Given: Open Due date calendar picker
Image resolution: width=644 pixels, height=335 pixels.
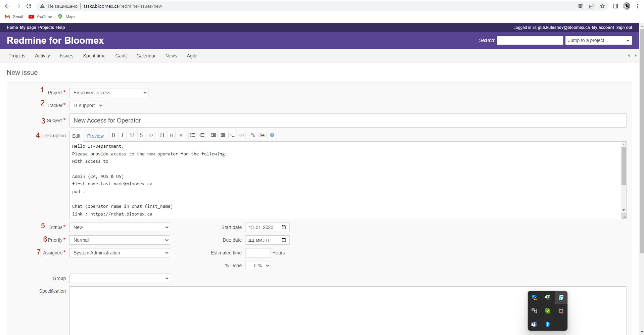Looking at the screenshot, I should tap(284, 240).
